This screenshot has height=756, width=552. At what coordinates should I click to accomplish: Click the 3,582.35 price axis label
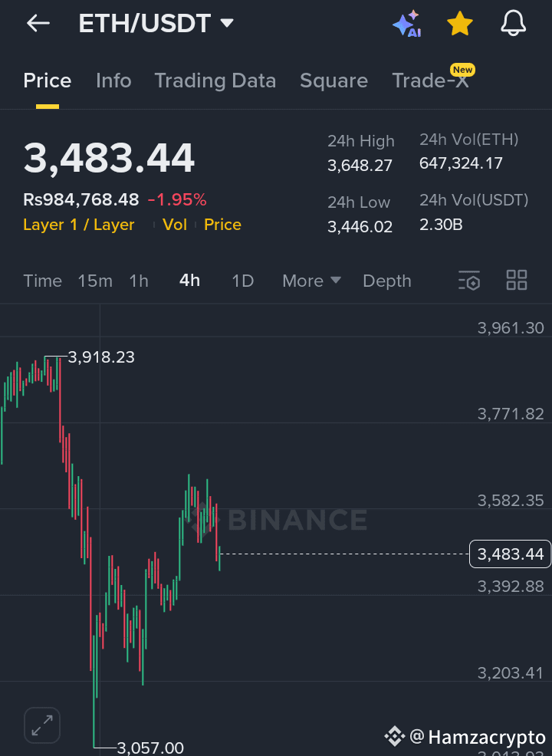click(511, 501)
